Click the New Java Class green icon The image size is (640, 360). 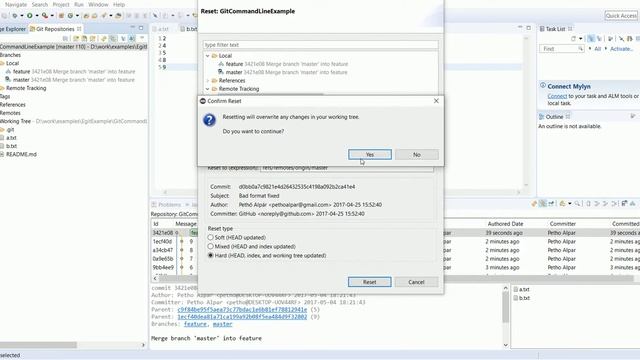coord(70,16)
